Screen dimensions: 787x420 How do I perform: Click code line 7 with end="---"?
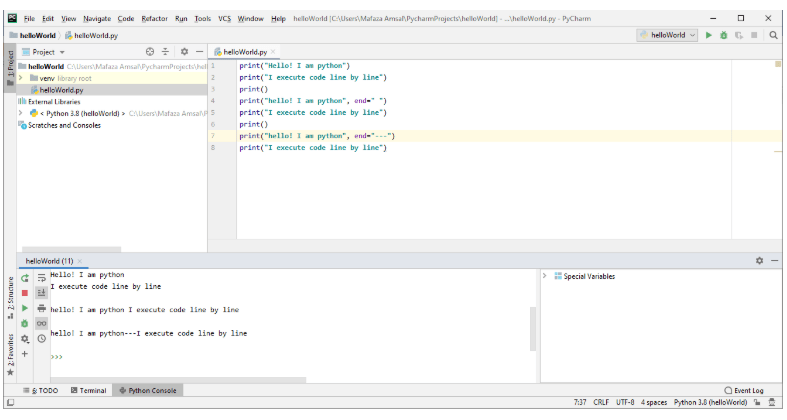click(x=317, y=136)
